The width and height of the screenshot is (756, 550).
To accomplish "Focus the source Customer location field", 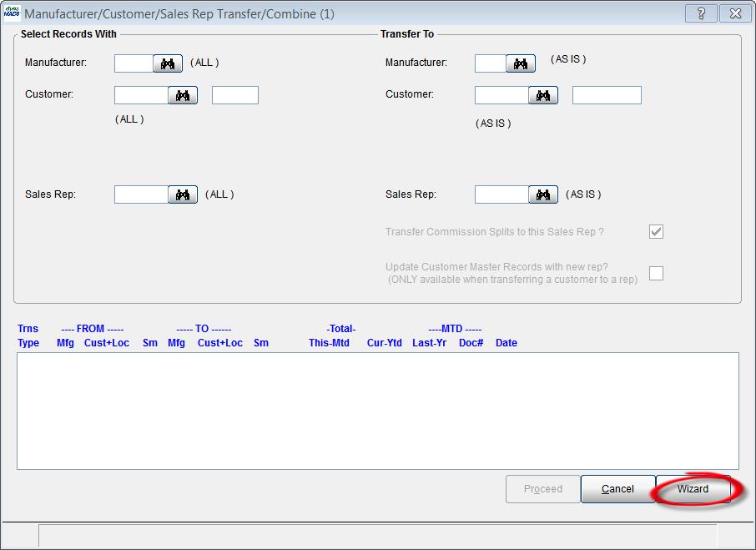I will [235, 95].
